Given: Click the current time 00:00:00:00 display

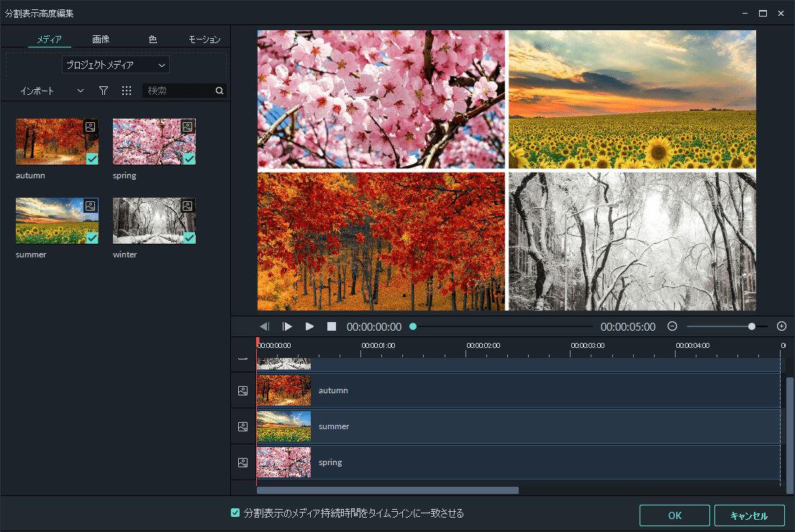Looking at the screenshot, I should tap(374, 327).
